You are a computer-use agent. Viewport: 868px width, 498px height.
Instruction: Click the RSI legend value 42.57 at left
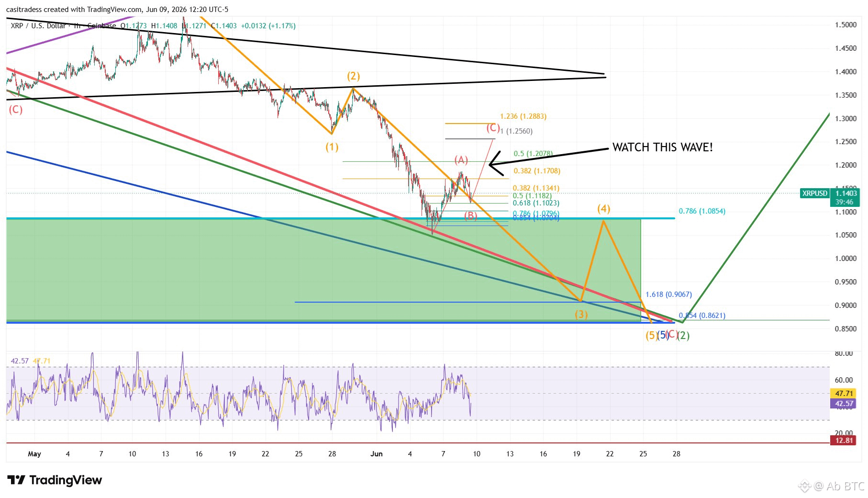coord(20,361)
